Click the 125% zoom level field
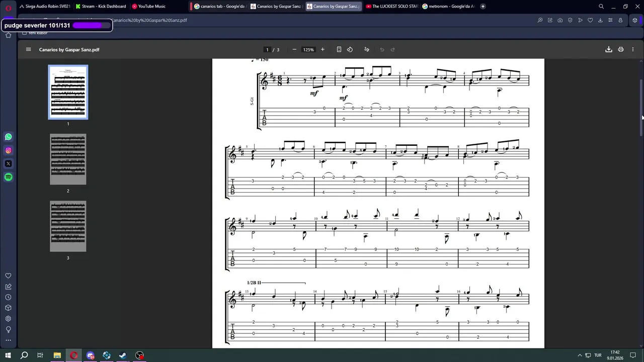The height and width of the screenshot is (362, 644). pos(308,49)
